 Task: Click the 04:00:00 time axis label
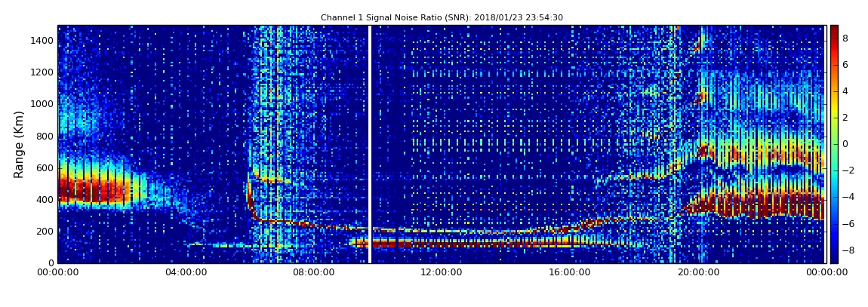(185, 272)
